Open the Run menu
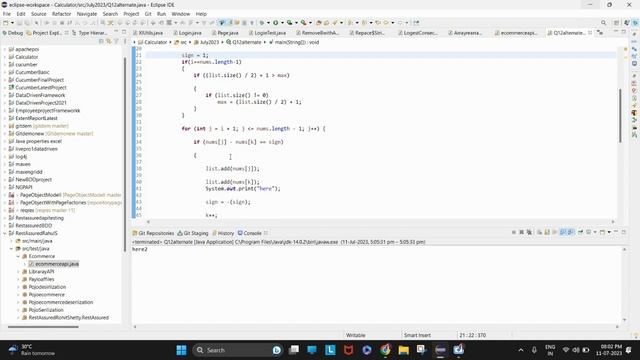 point(161,14)
